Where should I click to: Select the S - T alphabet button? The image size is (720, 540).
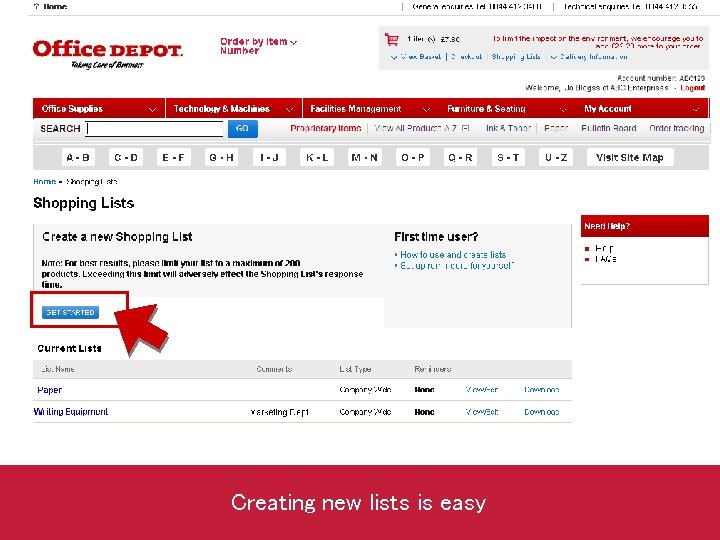(508, 158)
